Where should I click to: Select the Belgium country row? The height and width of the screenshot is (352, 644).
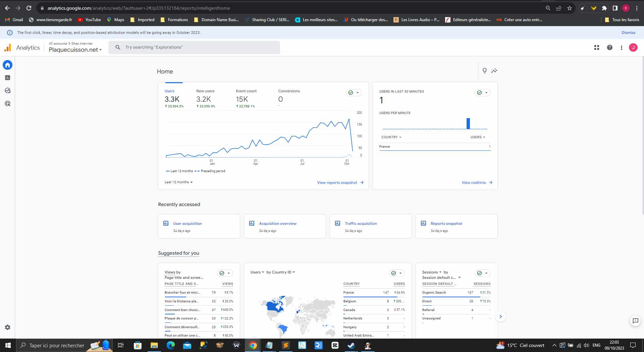[374, 301]
